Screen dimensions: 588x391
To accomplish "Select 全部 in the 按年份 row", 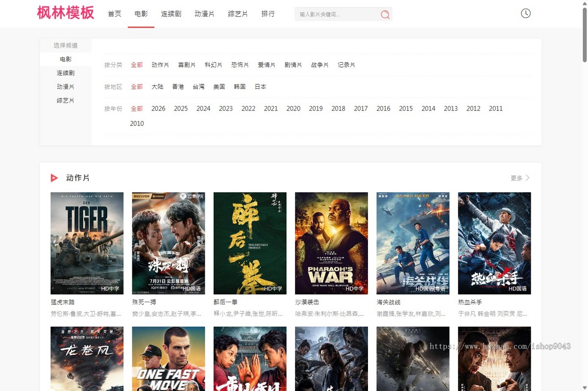I will tap(137, 108).
